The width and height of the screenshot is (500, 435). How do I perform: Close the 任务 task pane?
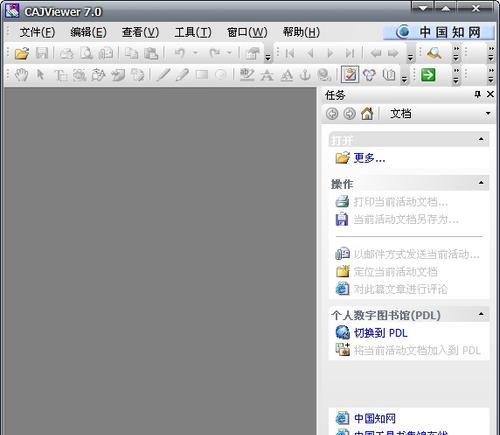click(x=490, y=94)
